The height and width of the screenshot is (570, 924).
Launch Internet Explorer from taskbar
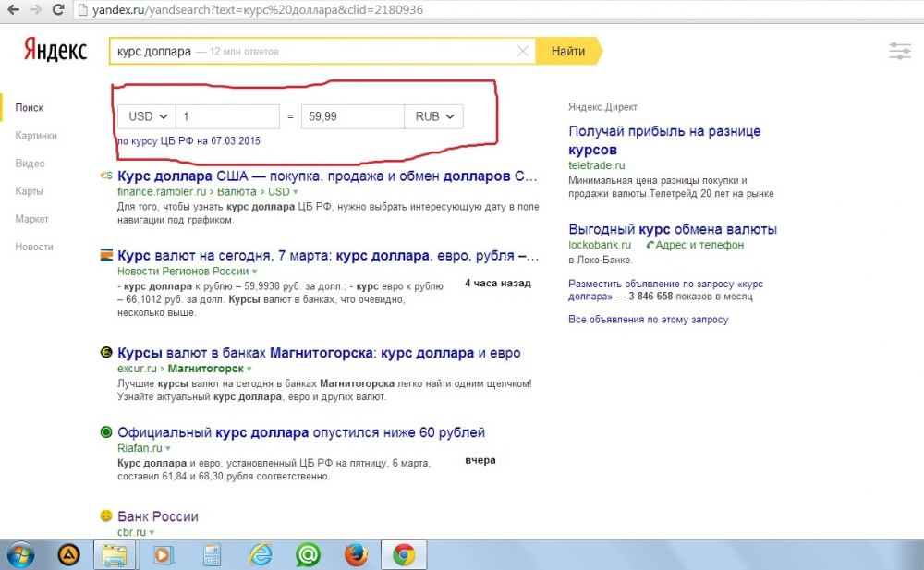point(261,554)
